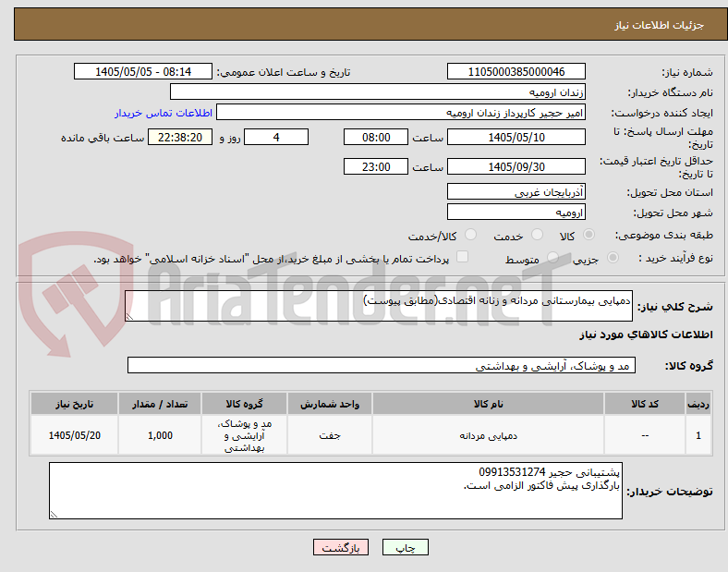Click the جزئیات اطلاعات نیاز header title
This screenshot has width=728, height=572.
(660, 25)
